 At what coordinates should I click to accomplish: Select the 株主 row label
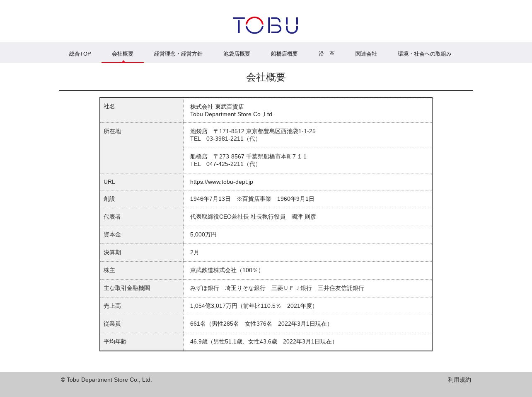(x=109, y=270)
